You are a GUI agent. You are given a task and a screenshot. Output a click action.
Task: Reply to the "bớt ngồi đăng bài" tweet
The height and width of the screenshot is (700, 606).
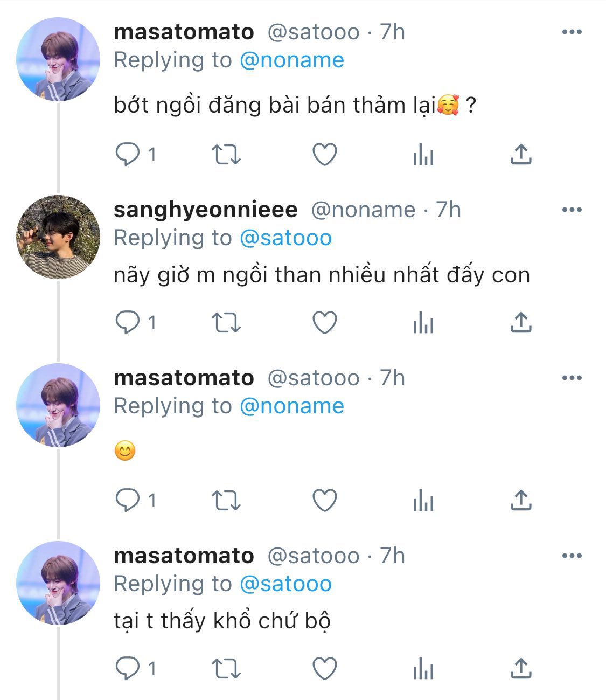(128, 155)
